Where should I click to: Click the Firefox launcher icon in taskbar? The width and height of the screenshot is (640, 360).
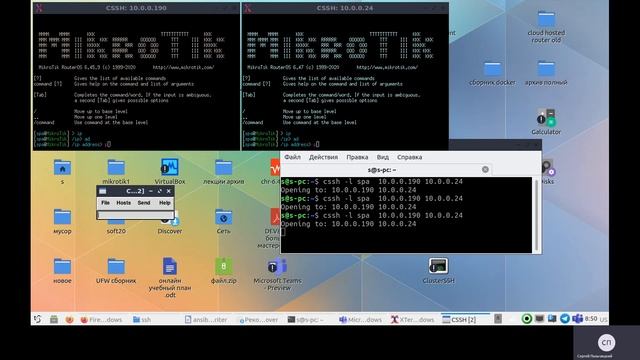[x=69, y=319]
